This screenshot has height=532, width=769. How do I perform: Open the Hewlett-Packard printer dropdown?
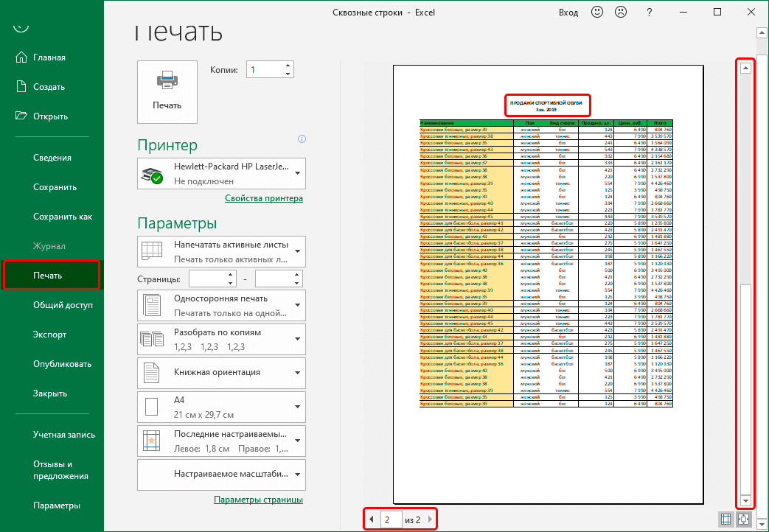coord(221,174)
